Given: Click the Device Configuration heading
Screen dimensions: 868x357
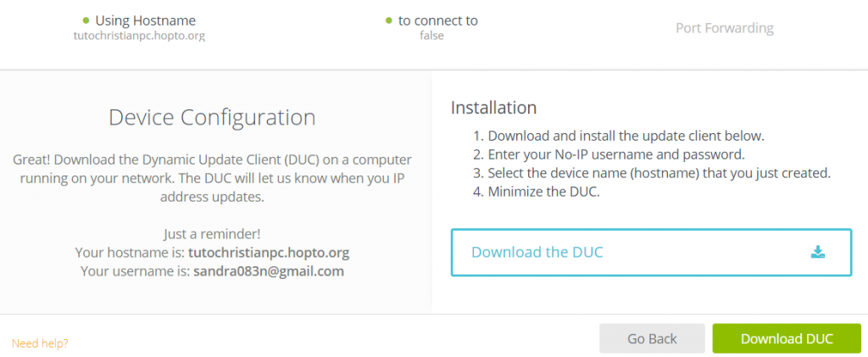Looking at the screenshot, I should pos(212,117).
